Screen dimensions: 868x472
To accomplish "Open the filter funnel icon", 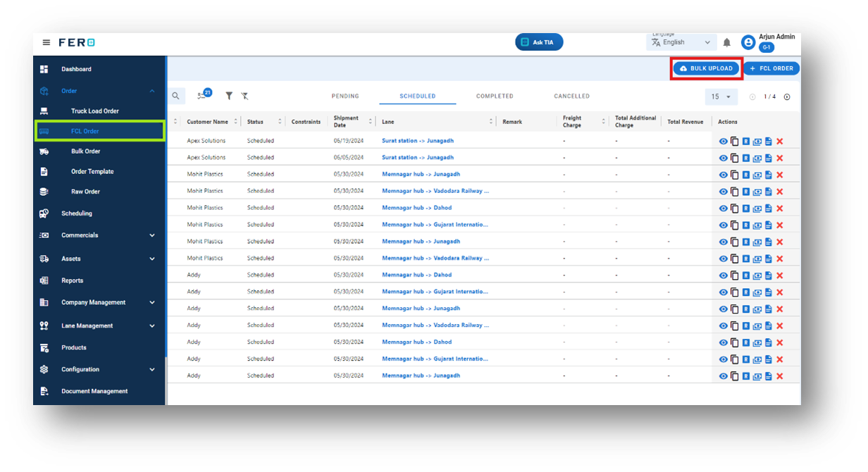I will click(229, 96).
